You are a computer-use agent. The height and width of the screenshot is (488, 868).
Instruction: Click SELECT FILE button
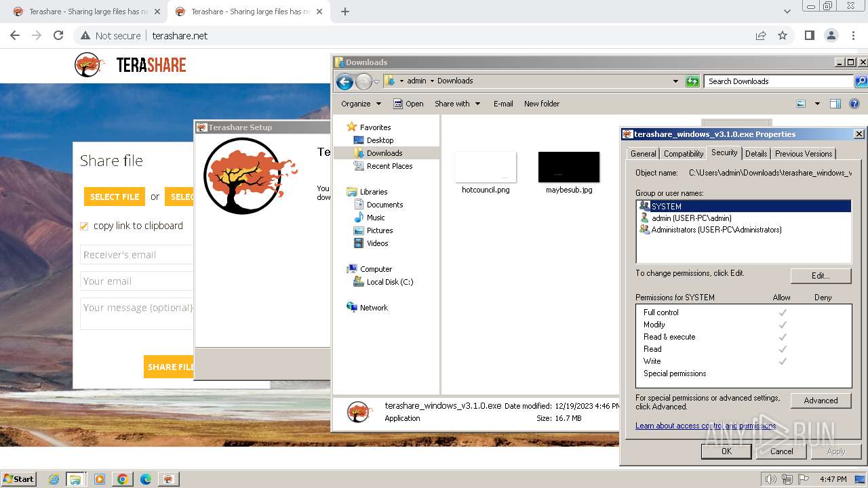point(115,197)
